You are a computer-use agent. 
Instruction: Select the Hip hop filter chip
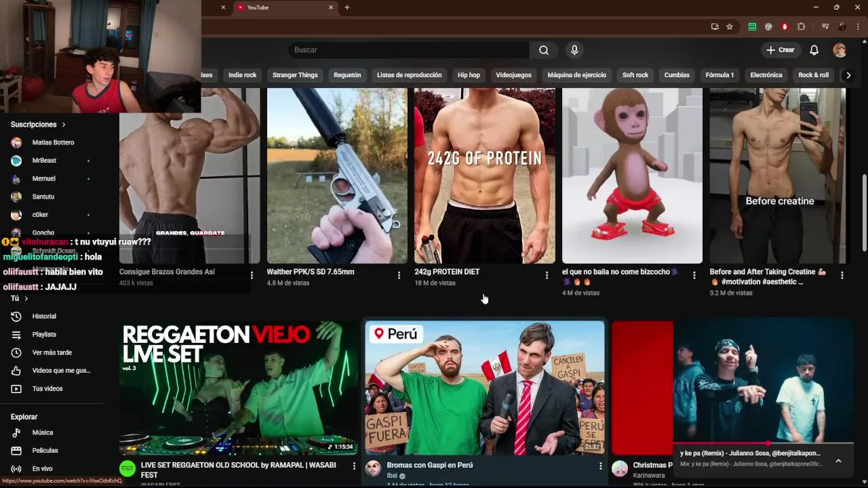pyautogui.click(x=469, y=75)
